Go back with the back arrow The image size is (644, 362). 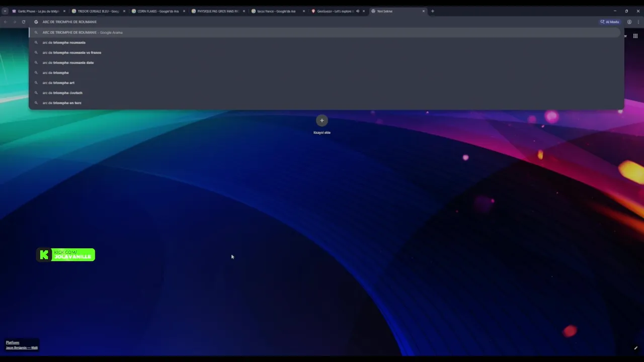[x=5, y=22]
